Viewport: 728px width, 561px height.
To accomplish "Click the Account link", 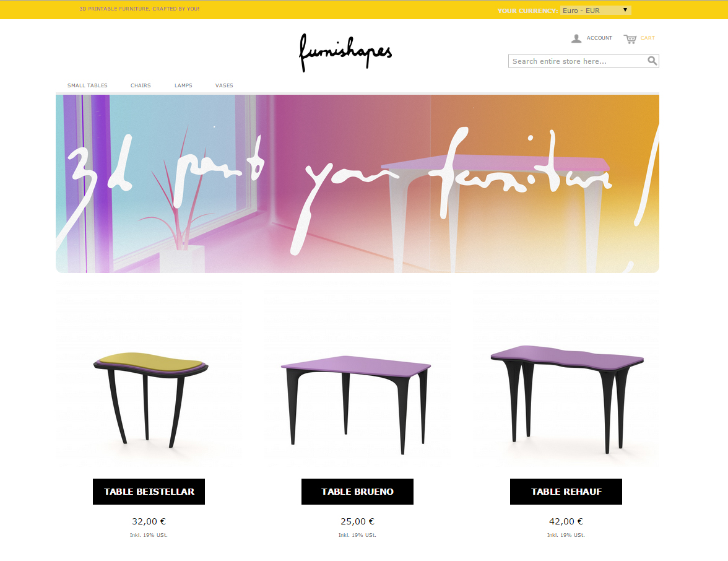I will coord(599,38).
